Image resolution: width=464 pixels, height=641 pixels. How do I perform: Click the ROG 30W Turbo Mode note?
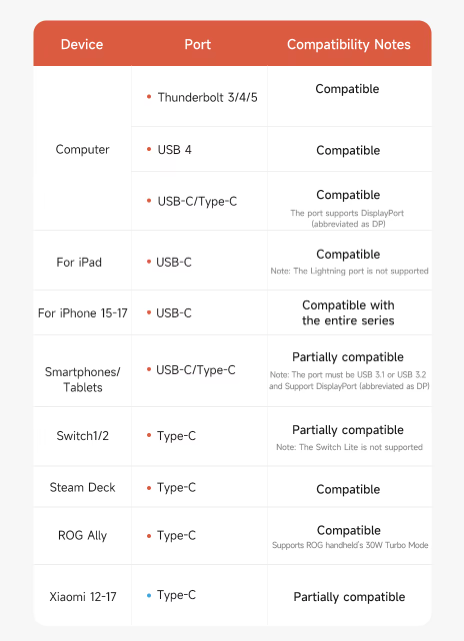(350, 545)
